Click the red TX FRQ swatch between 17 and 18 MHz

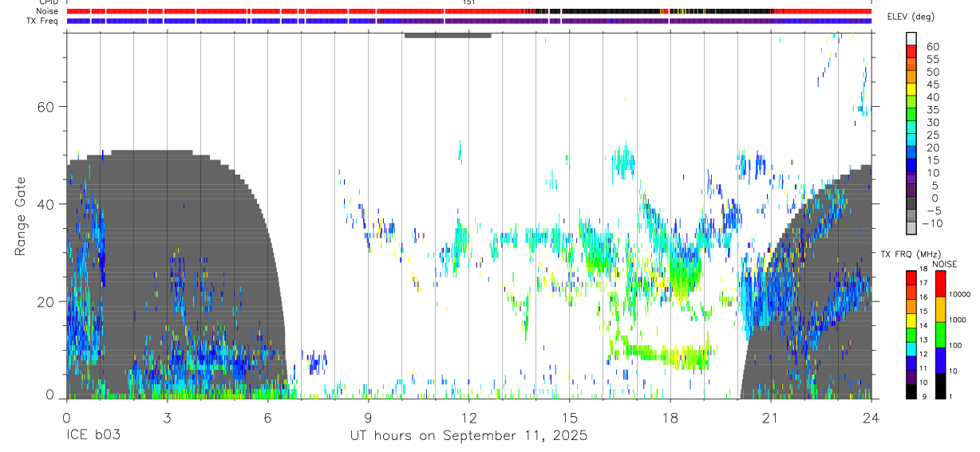[911, 277]
